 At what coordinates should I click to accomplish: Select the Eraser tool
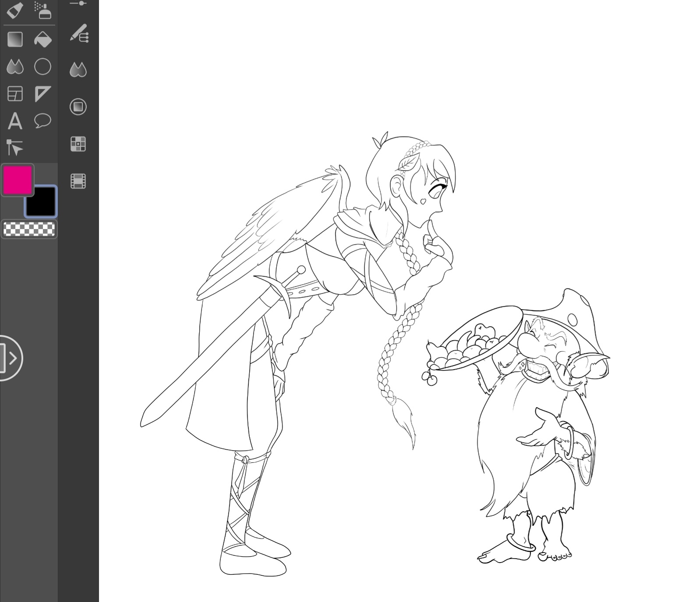pos(15,11)
